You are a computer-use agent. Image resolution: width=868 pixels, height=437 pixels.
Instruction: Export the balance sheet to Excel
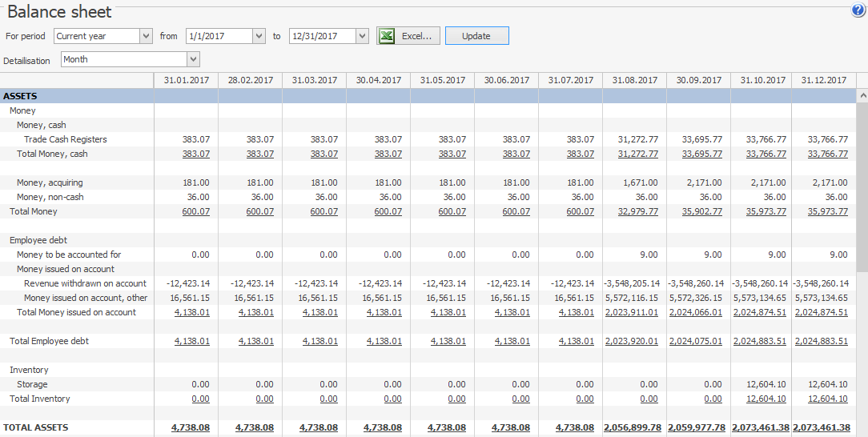click(x=408, y=36)
